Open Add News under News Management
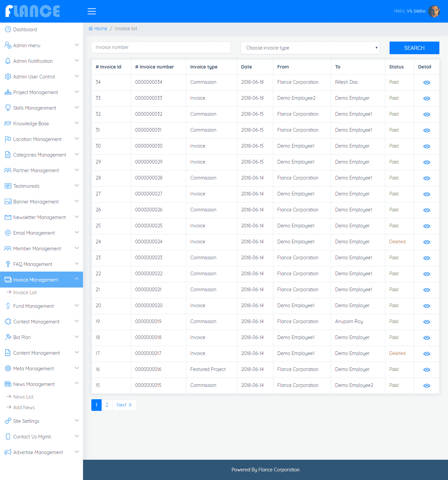Viewport: 448px width, 480px height. click(24, 407)
